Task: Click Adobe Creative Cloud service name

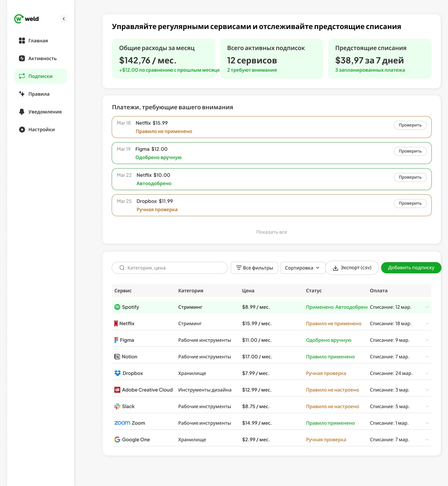Action: [147, 390]
